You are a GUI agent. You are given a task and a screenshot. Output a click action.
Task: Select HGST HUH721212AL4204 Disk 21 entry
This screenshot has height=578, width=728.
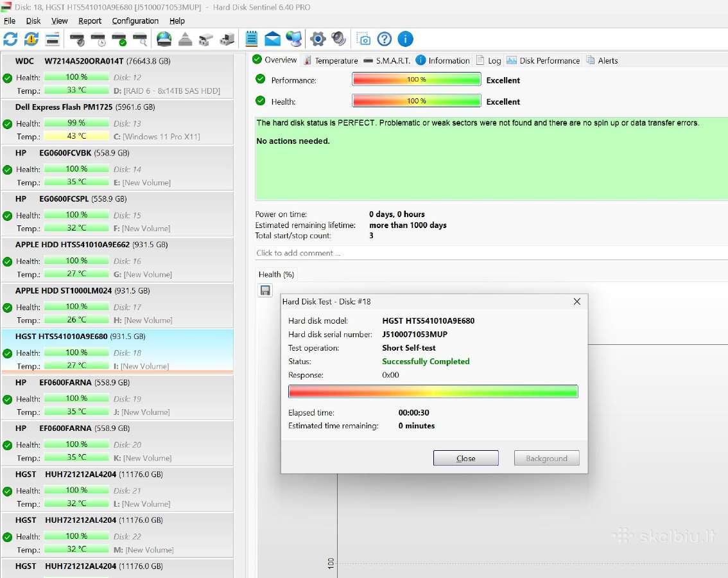[117, 489]
